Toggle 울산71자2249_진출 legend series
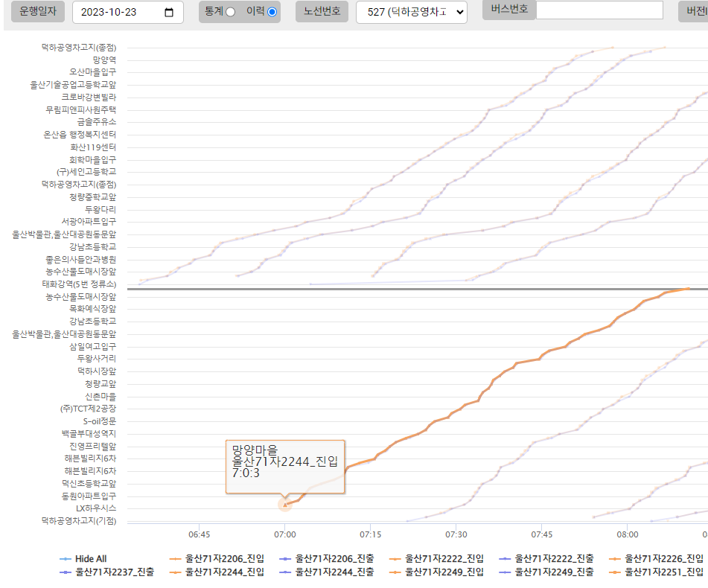The height and width of the screenshot is (588, 708). (x=546, y=572)
